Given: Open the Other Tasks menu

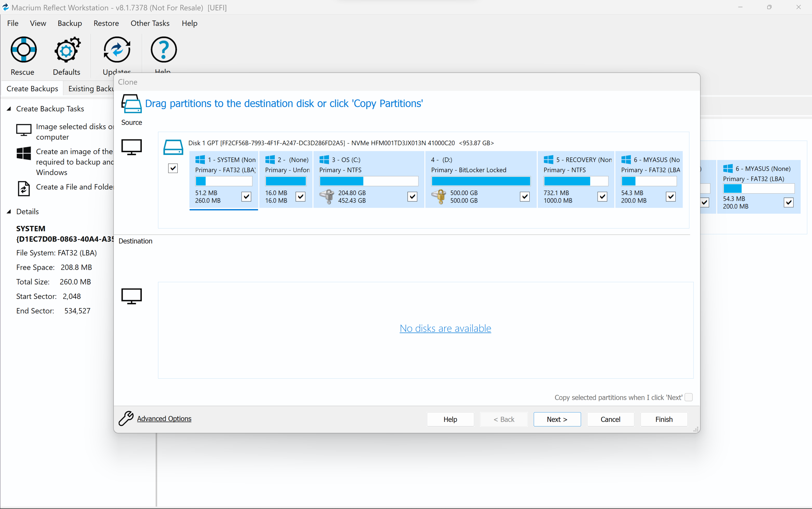Looking at the screenshot, I should pyautogui.click(x=150, y=23).
